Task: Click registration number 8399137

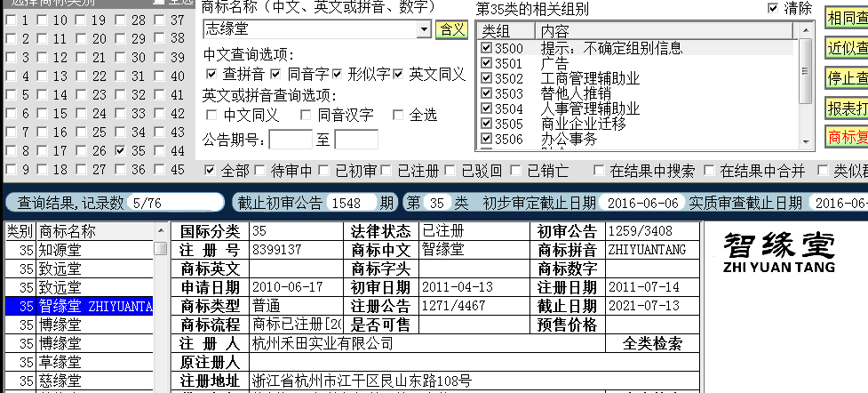Action: (277, 250)
